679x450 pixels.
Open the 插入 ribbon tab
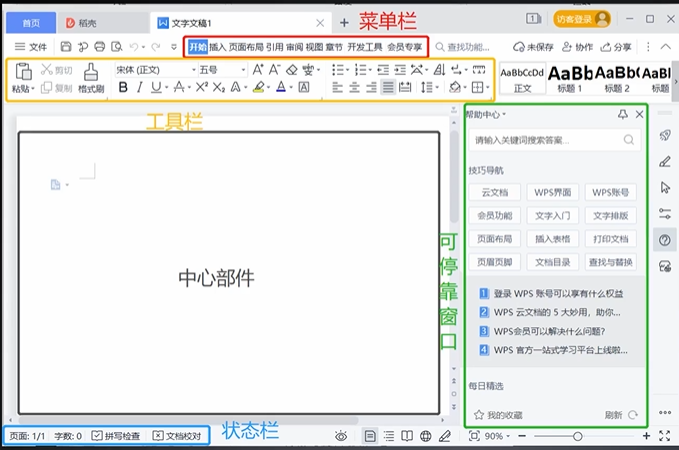(x=217, y=47)
